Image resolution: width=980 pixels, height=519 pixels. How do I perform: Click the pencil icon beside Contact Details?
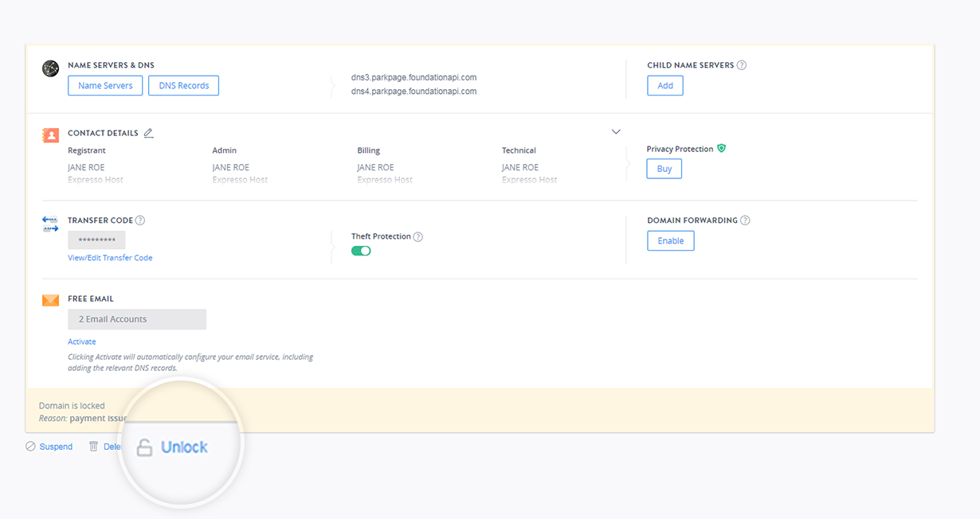149,133
